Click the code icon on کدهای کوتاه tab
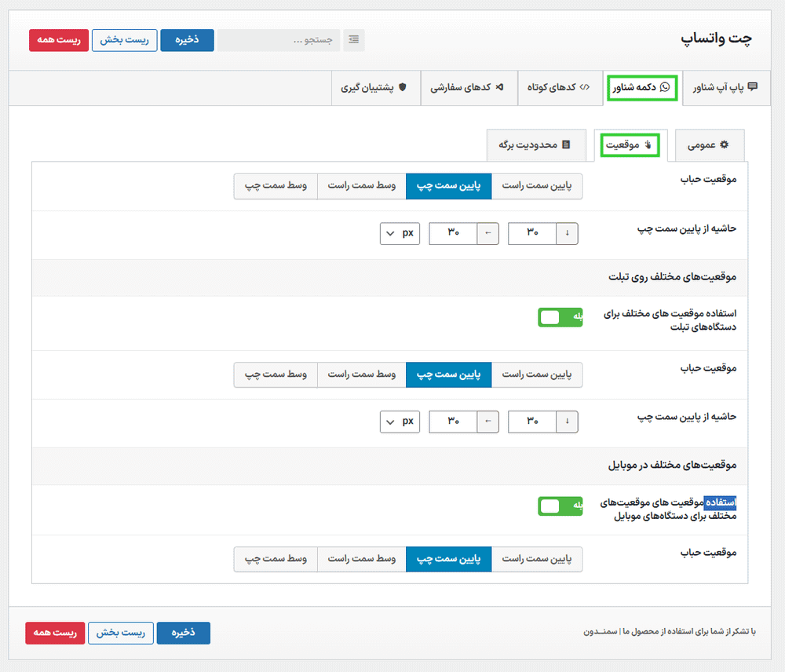Screen dimensions: 785x672 [585, 87]
